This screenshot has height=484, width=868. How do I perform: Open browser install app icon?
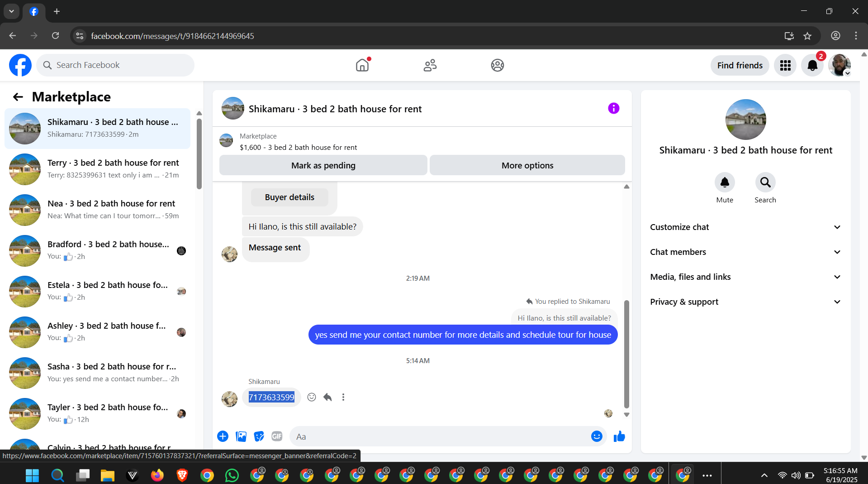[789, 36]
